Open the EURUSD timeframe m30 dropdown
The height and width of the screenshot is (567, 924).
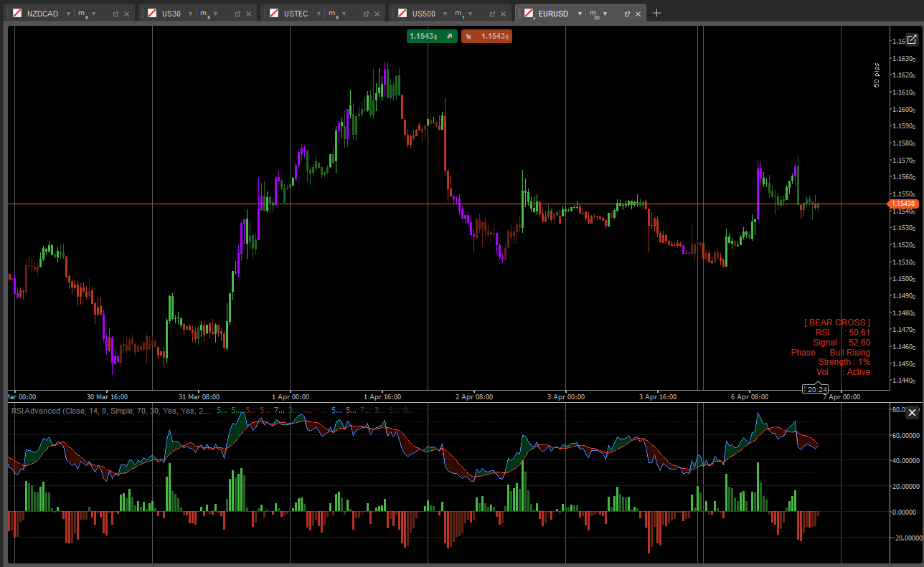[605, 14]
